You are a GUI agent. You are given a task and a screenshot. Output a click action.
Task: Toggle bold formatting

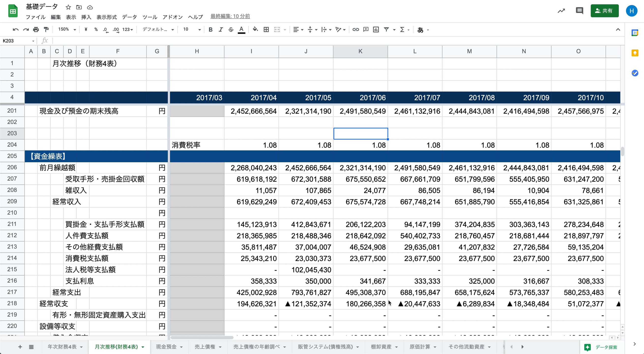[210, 29]
